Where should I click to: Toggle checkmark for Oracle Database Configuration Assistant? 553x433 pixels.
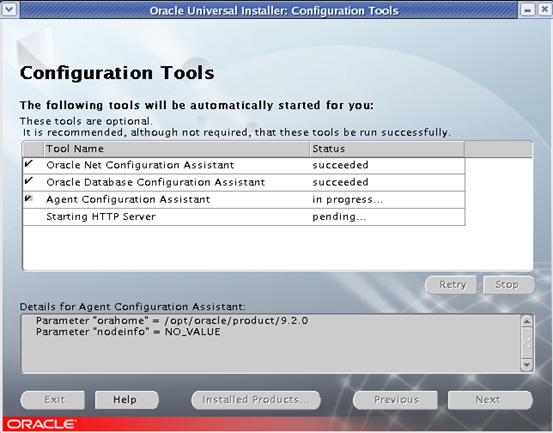[29, 181]
